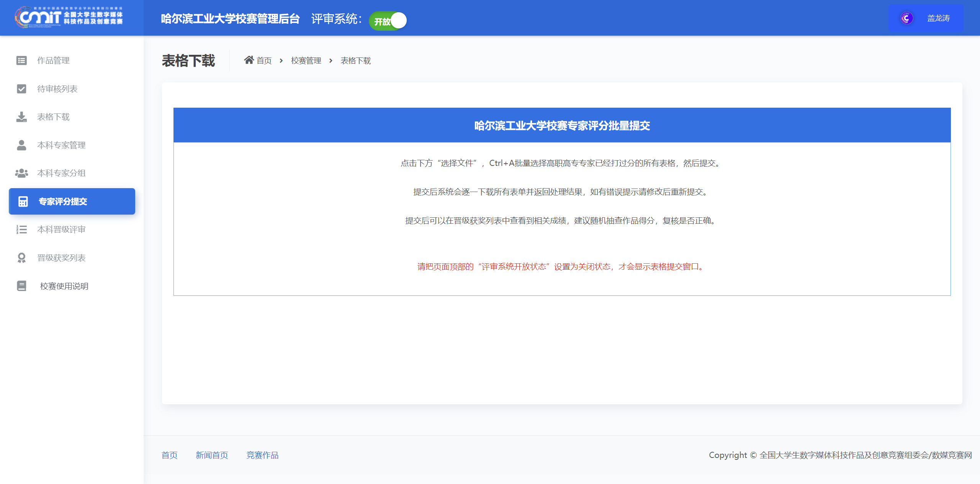Click 校赛管理 in the breadcrumb

tap(306, 61)
